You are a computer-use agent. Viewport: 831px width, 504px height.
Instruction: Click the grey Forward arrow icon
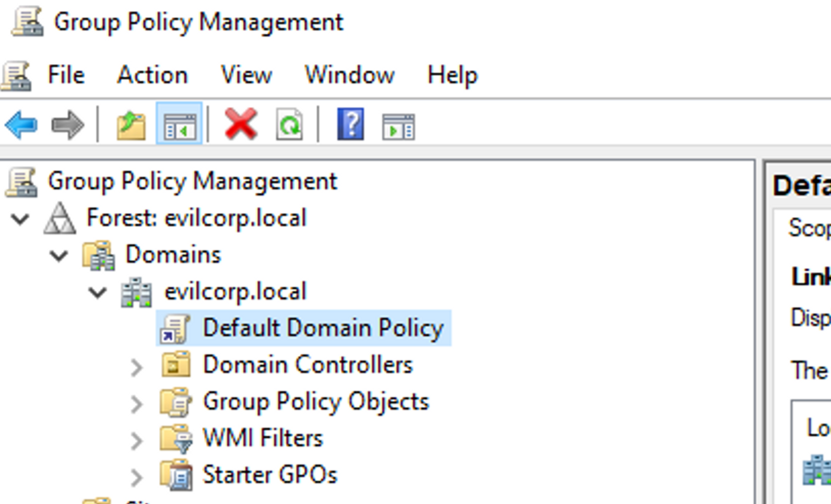click(67, 125)
